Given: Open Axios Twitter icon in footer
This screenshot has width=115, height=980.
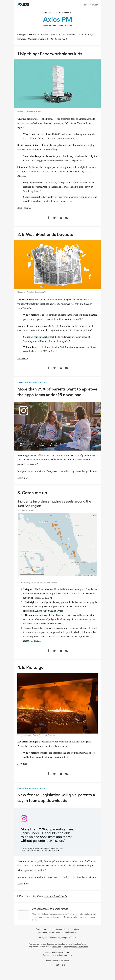Looking at the screenshot, I should 57,965.
